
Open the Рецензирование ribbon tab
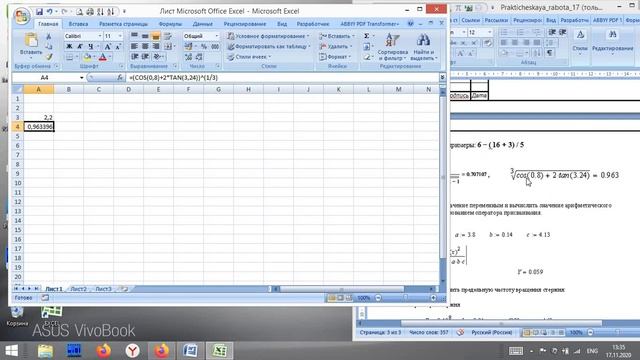[244, 24]
